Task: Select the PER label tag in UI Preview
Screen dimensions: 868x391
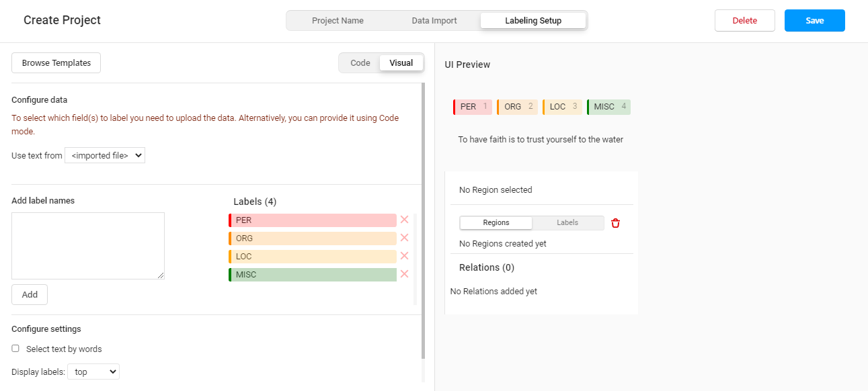Action: pos(473,107)
